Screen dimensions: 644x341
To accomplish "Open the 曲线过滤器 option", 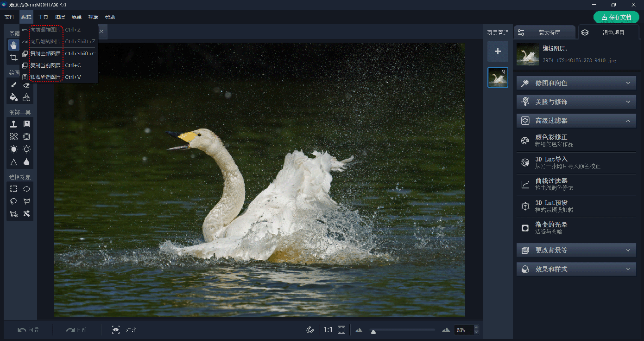I will [x=576, y=184].
